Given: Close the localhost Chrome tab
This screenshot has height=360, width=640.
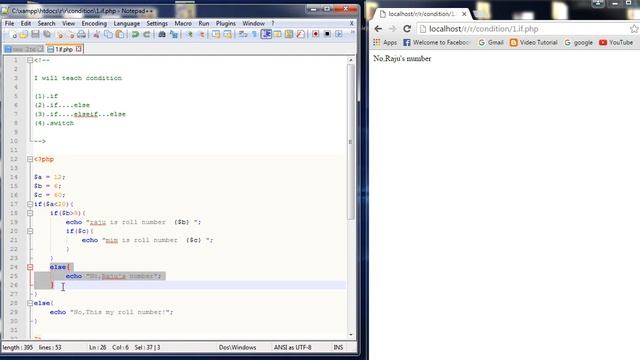Looking at the screenshot, I should point(464,14).
